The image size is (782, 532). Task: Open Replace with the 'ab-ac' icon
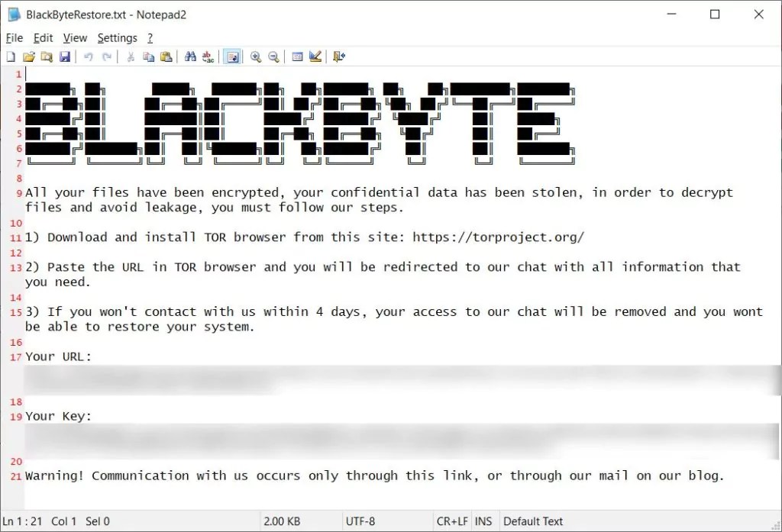pos(207,56)
